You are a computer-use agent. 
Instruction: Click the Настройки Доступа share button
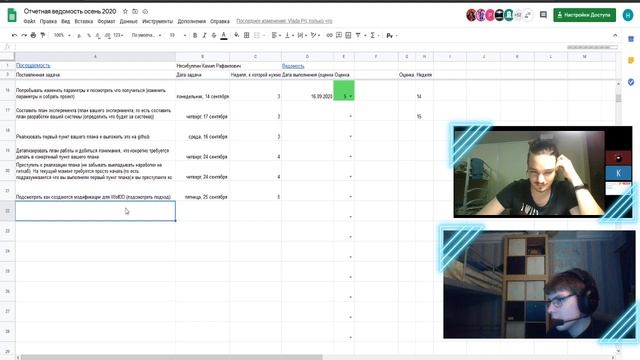584,15
